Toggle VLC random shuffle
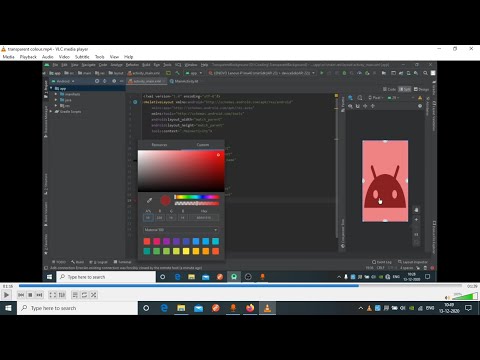 (94, 295)
